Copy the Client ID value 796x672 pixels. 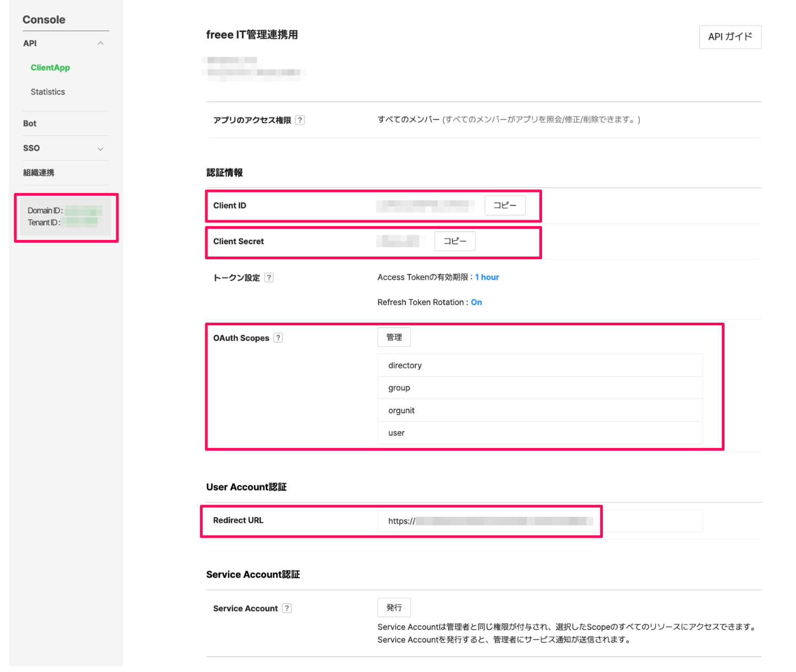pyautogui.click(x=505, y=205)
